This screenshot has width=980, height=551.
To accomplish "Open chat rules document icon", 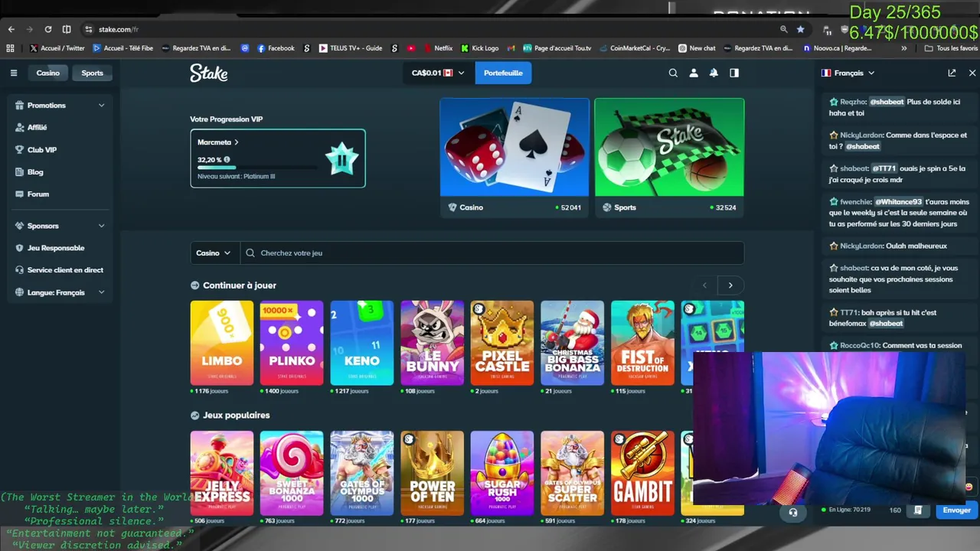I will [x=918, y=510].
